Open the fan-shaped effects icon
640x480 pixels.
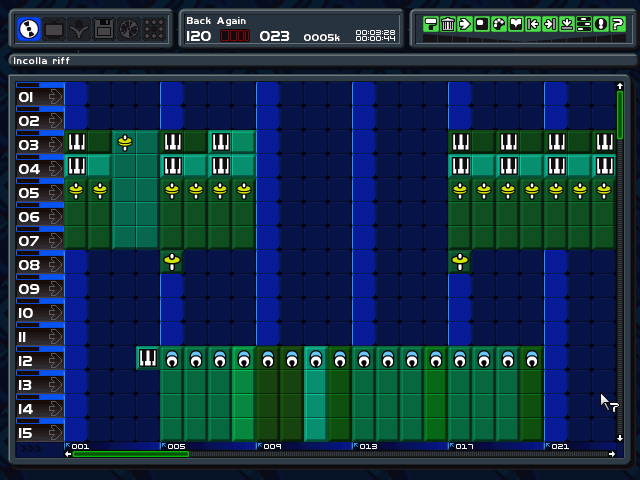[x=129, y=29]
